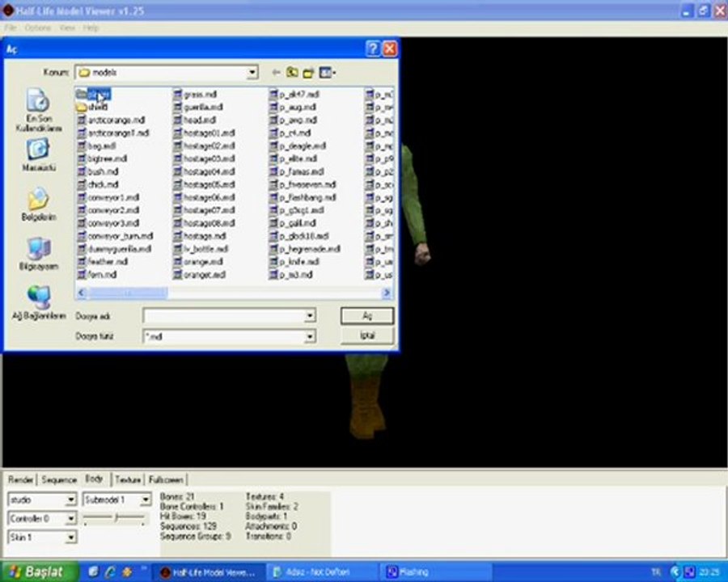Switch to the Render tab
Image resolution: width=728 pixels, height=582 pixels.
[x=21, y=480]
